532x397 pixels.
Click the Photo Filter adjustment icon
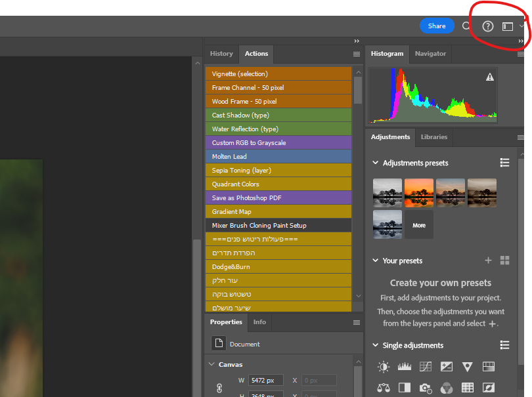(x=426, y=388)
